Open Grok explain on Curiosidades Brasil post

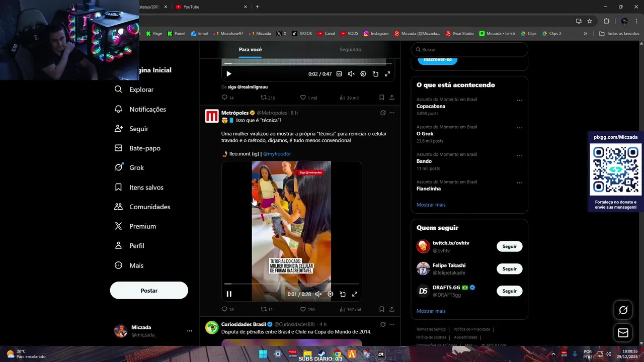[383, 324]
